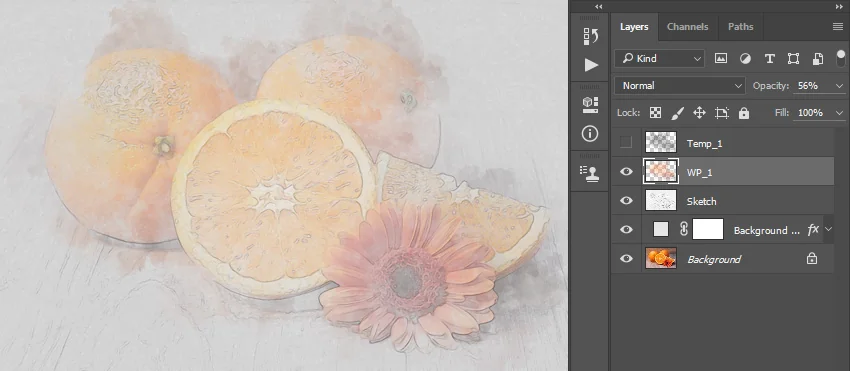Screen dimensions: 850x371
Task: Click link icon between fill and mask
Action: tap(684, 229)
